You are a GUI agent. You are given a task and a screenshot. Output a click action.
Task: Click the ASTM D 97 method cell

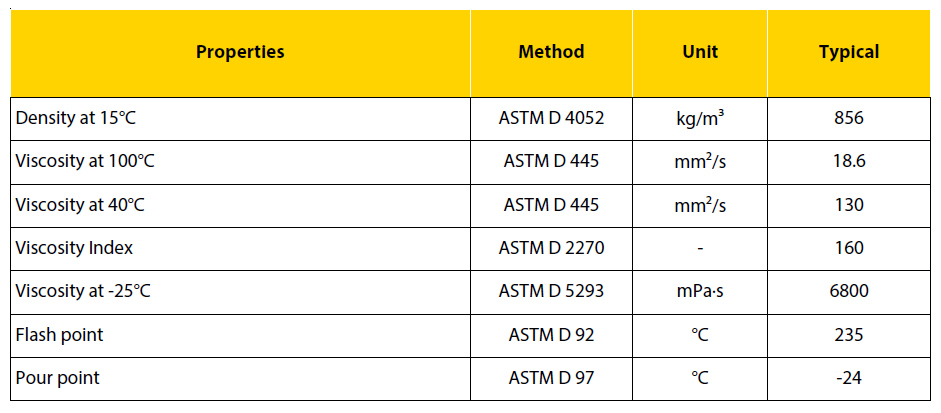click(551, 379)
